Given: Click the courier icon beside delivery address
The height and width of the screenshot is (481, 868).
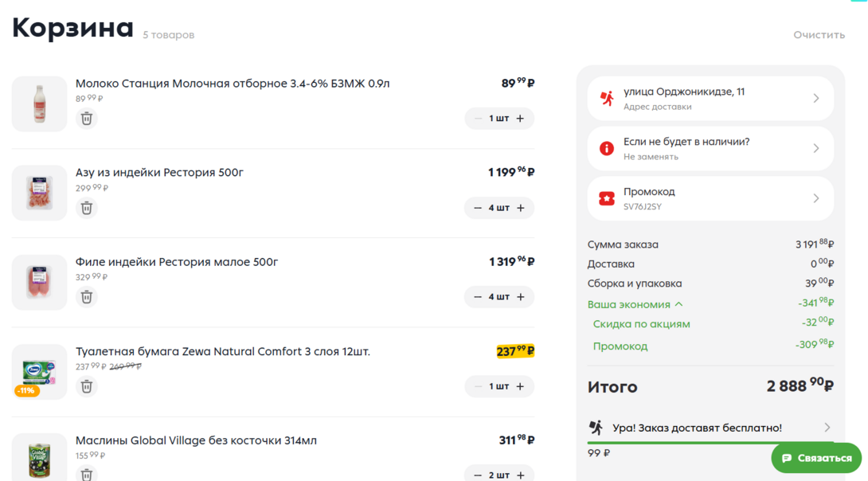Looking at the screenshot, I should tap(607, 97).
